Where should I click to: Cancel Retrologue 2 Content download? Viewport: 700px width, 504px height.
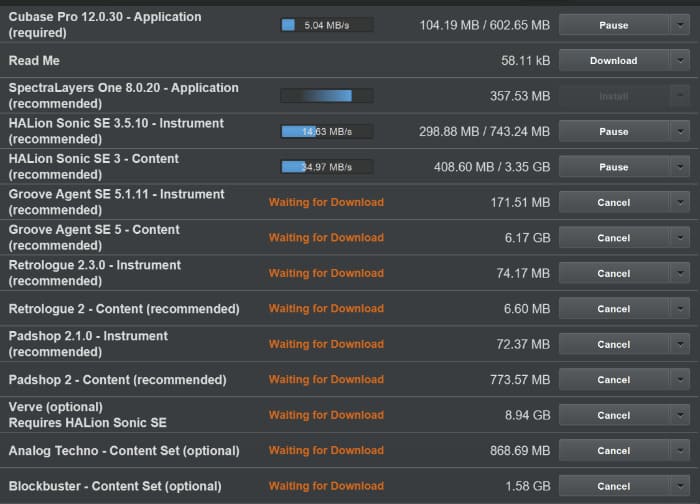click(614, 308)
